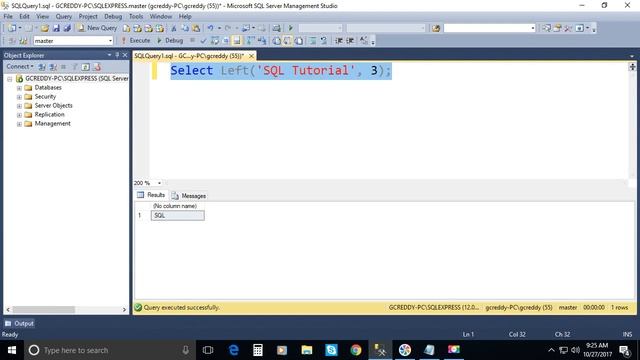Click the Decrease Indent icon
The height and width of the screenshot is (360, 640).
339,41
